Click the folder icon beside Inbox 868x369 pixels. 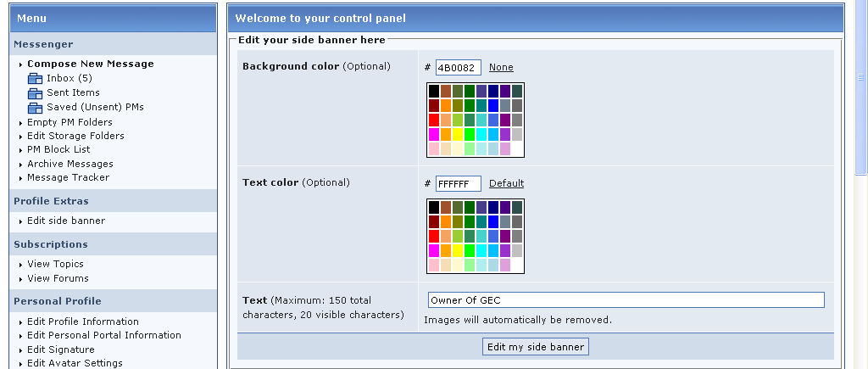[x=35, y=79]
